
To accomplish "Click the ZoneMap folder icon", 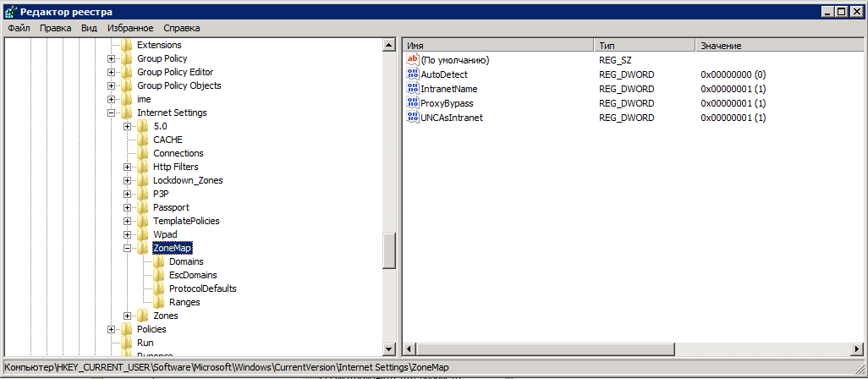I will [143, 249].
